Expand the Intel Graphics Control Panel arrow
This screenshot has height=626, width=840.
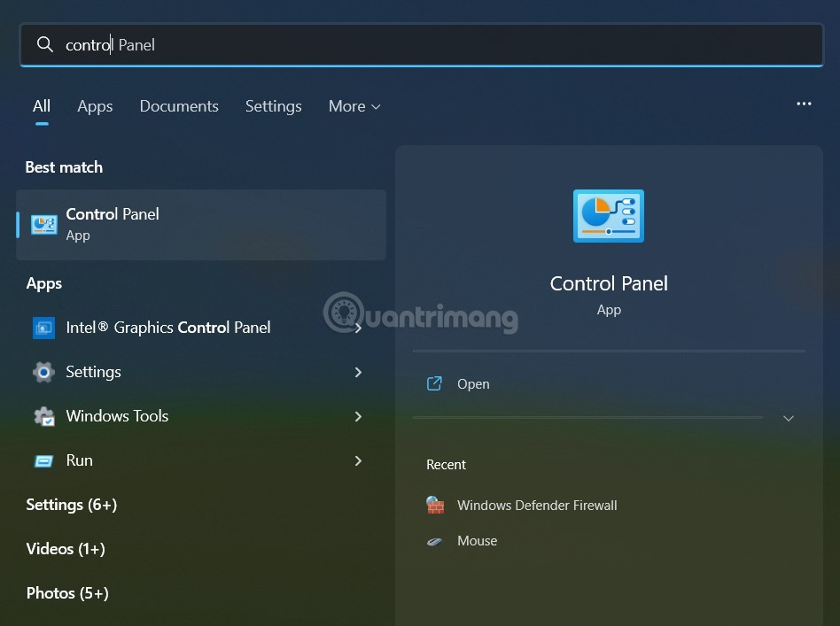[358, 328]
